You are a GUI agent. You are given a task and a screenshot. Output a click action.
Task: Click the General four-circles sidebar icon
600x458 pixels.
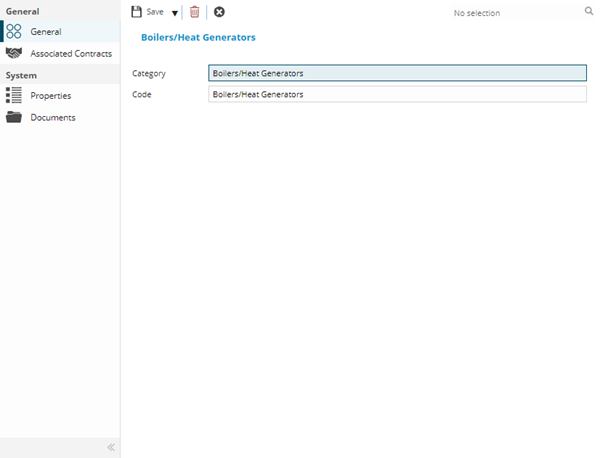coord(14,32)
